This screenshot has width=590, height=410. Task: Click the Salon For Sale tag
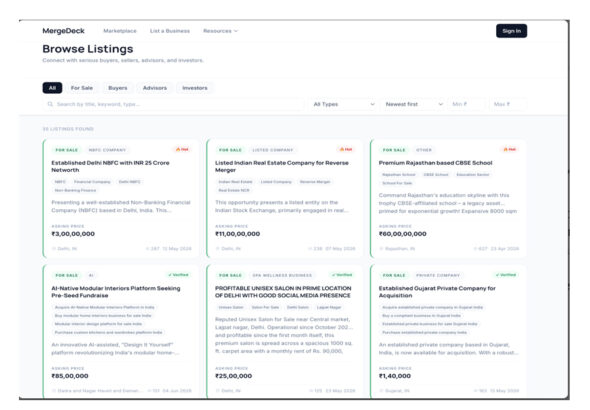coord(265,307)
